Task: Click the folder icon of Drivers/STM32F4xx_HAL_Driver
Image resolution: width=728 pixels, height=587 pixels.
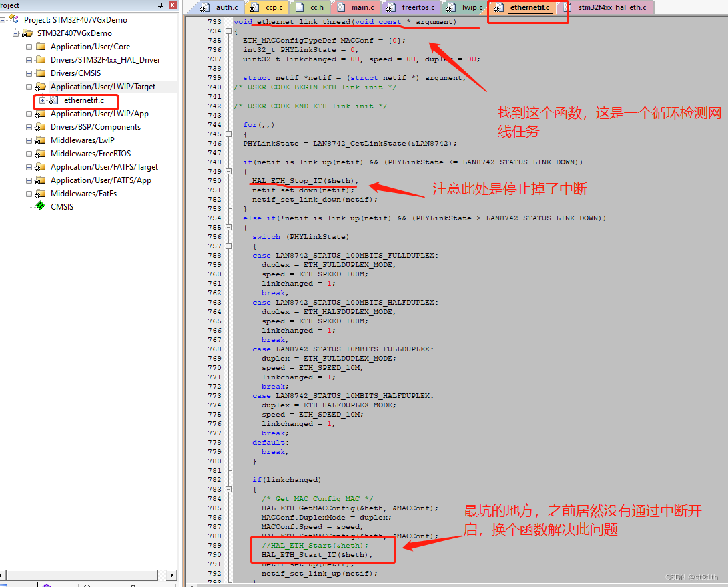Action: pyautogui.click(x=40, y=59)
